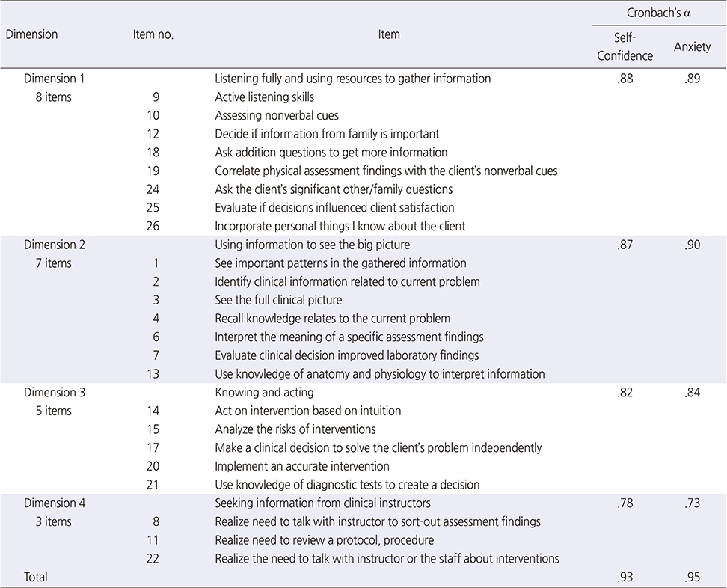Select the Dimension 2 row label
The width and height of the screenshot is (727, 588).
click(55, 245)
